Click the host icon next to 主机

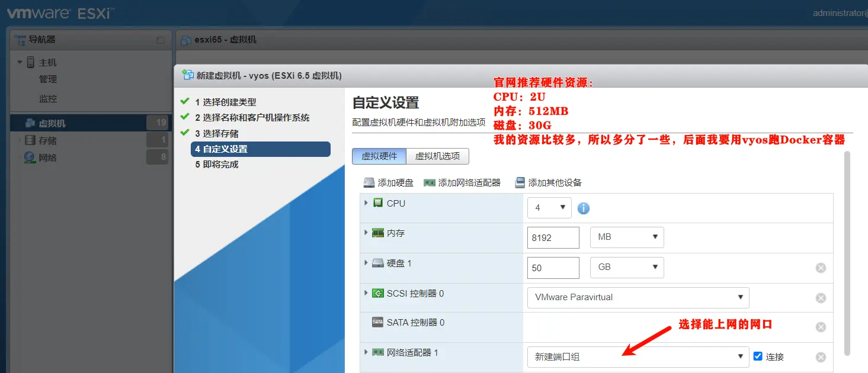(x=31, y=62)
